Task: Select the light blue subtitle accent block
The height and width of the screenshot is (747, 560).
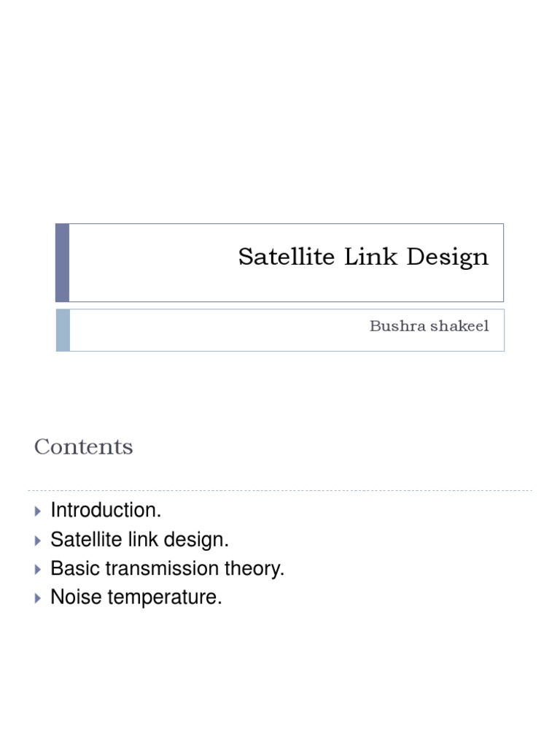Action: [63, 330]
